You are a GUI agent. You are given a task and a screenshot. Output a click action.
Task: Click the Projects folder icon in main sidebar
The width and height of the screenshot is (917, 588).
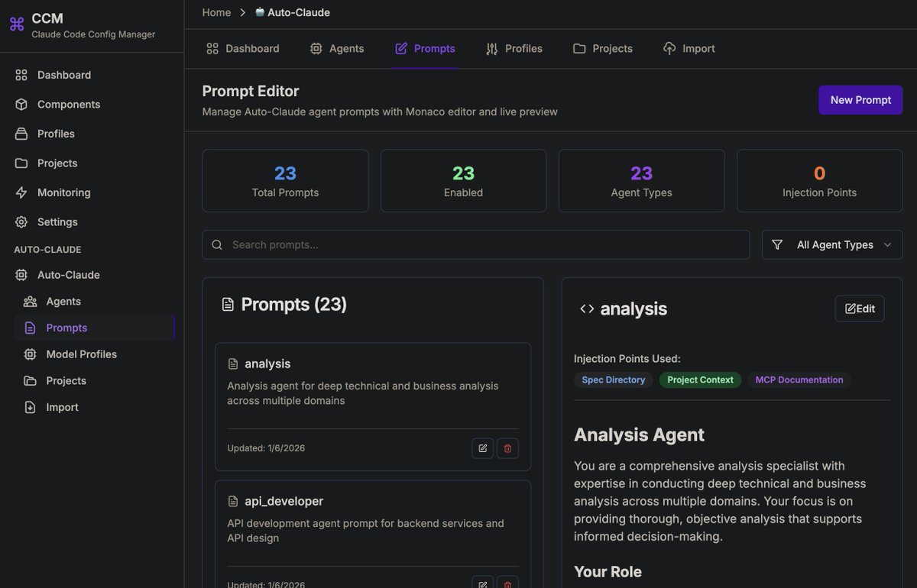pyautogui.click(x=21, y=163)
